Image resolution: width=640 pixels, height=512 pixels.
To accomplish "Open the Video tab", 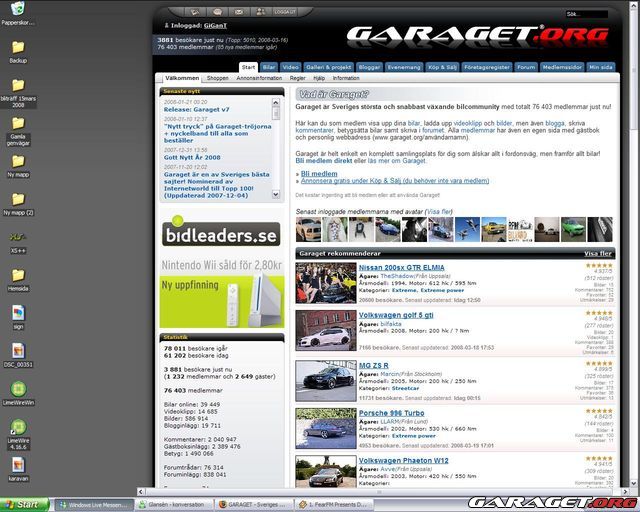I will click(x=291, y=67).
